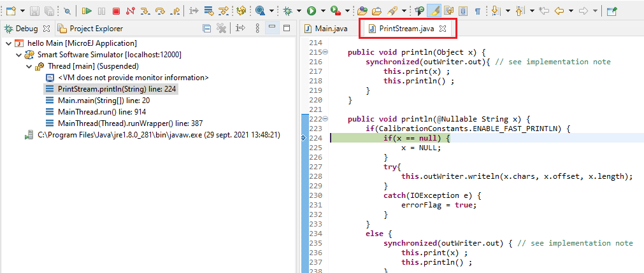The image size is (644, 273).
Task: Collapse the hello Main launch node
Action: (x=9, y=43)
